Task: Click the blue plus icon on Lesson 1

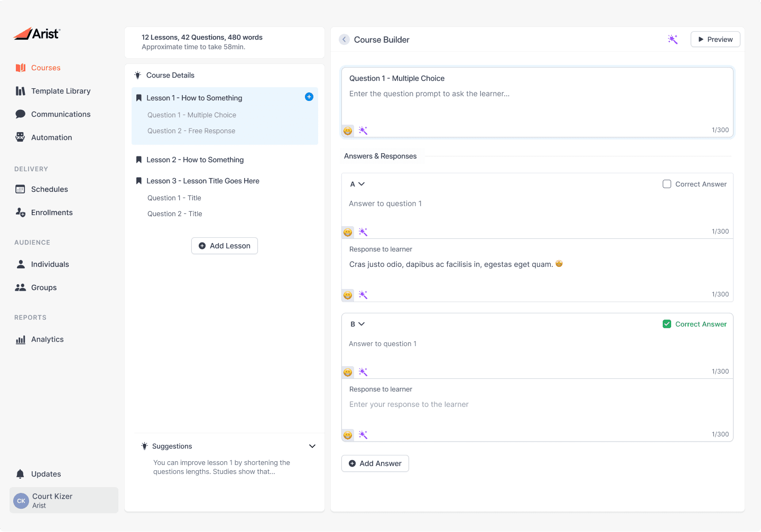Action: tap(309, 97)
